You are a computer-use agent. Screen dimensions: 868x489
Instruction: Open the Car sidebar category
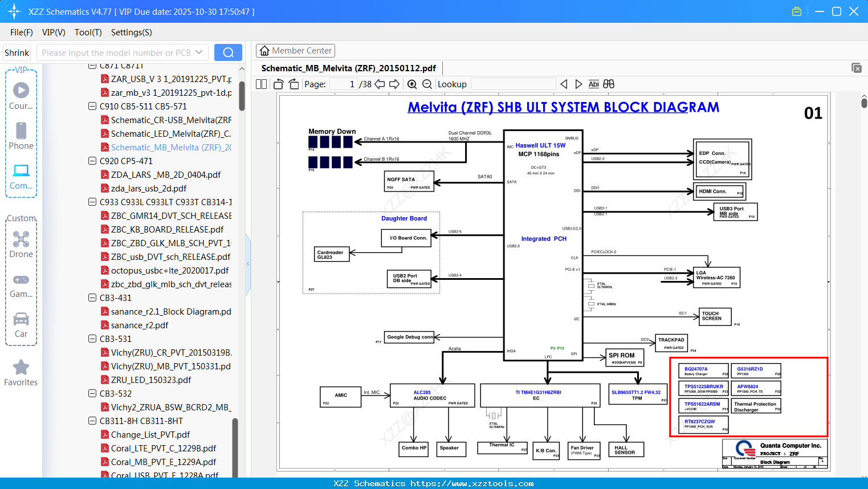(x=21, y=324)
